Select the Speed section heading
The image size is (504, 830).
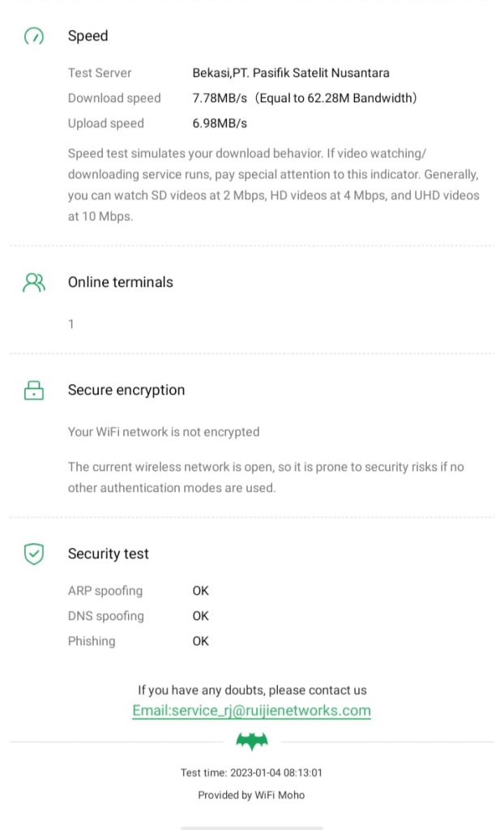88,36
